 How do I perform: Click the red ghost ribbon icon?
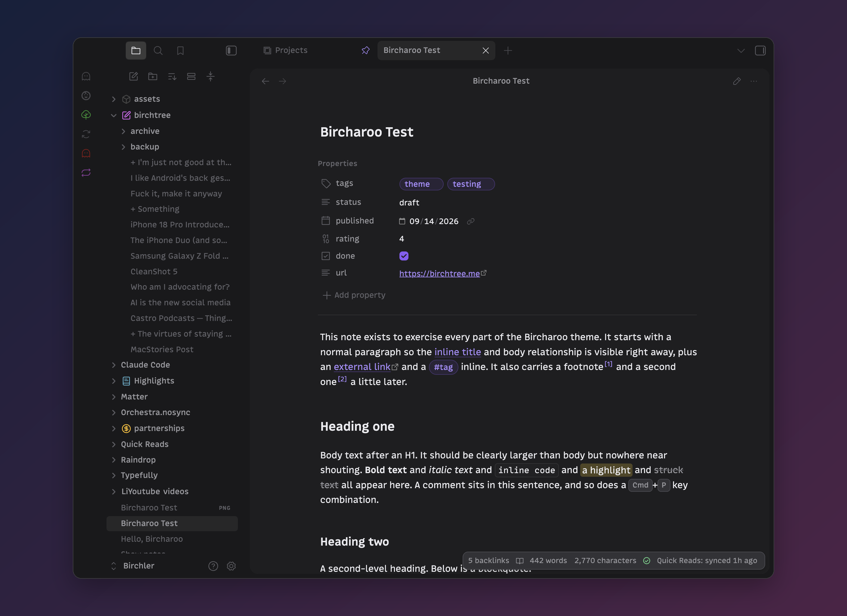[86, 153]
